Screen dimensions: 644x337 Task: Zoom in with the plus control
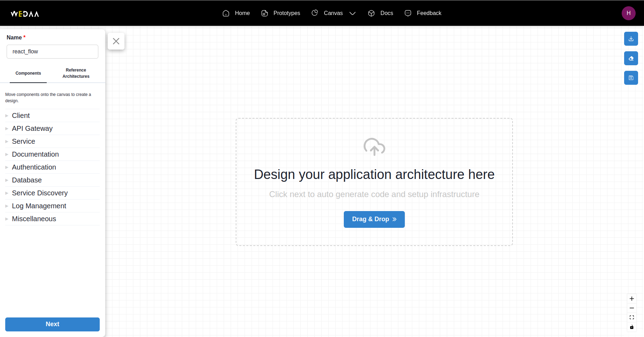coord(632,299)
